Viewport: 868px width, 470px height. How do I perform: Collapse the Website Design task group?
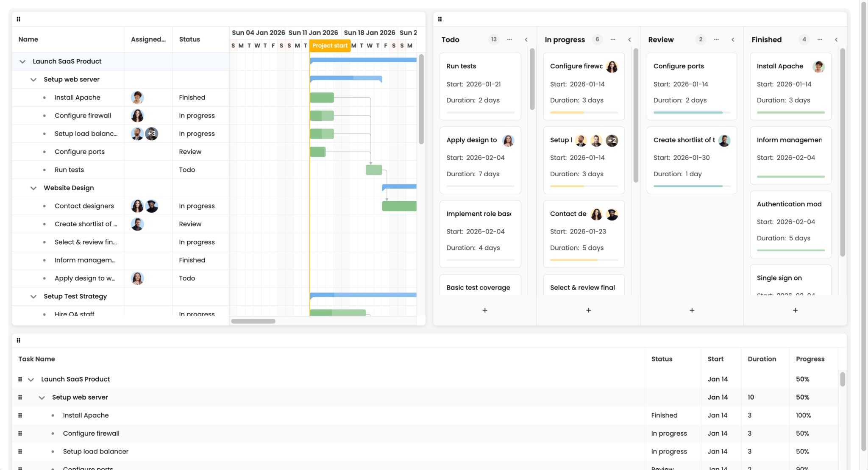pos(33,188)
